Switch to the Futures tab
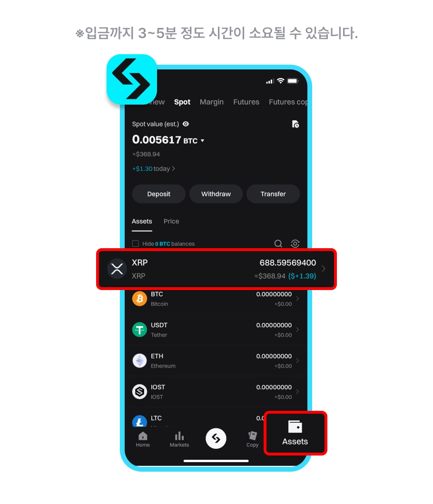 pos(246,102)
